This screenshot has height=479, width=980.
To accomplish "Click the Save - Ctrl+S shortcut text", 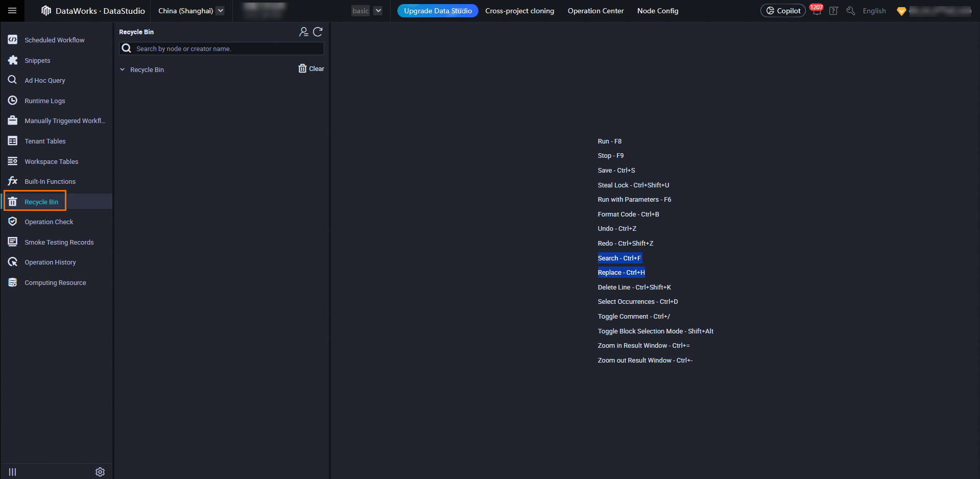I will (x=616, y=170).
